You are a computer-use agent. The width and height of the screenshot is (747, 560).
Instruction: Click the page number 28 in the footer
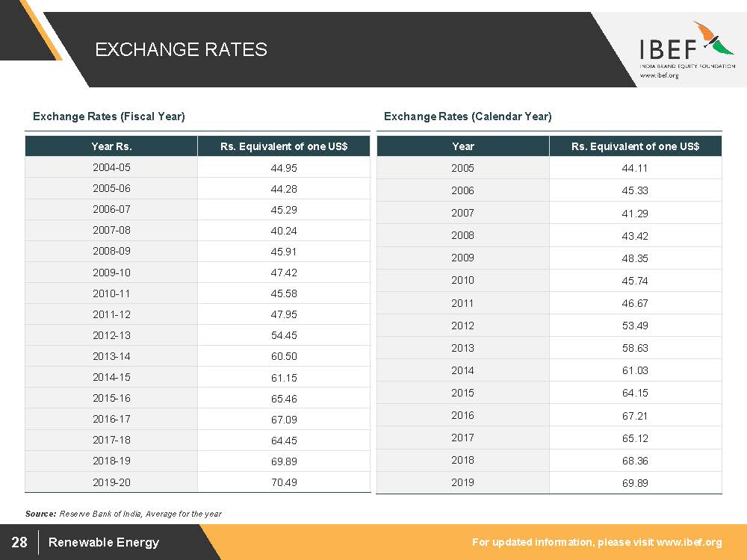[19, 542]
